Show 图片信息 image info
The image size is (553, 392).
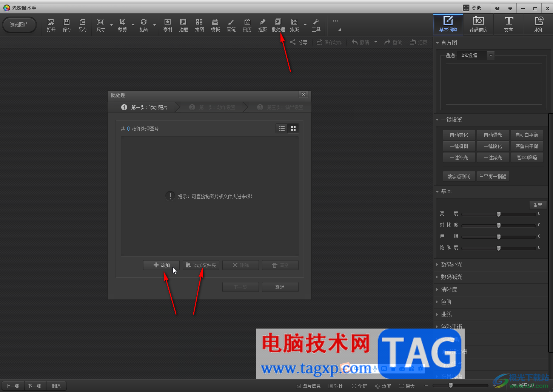pos(308,386)
